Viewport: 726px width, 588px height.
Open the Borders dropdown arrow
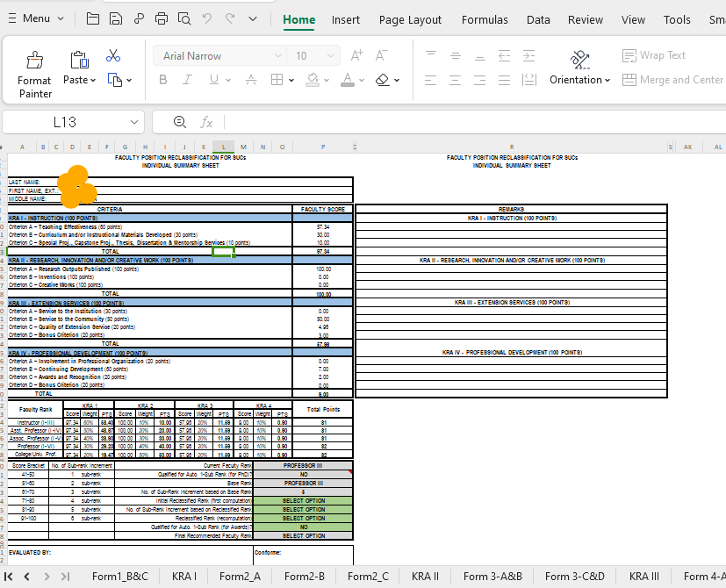pos(291,80)
